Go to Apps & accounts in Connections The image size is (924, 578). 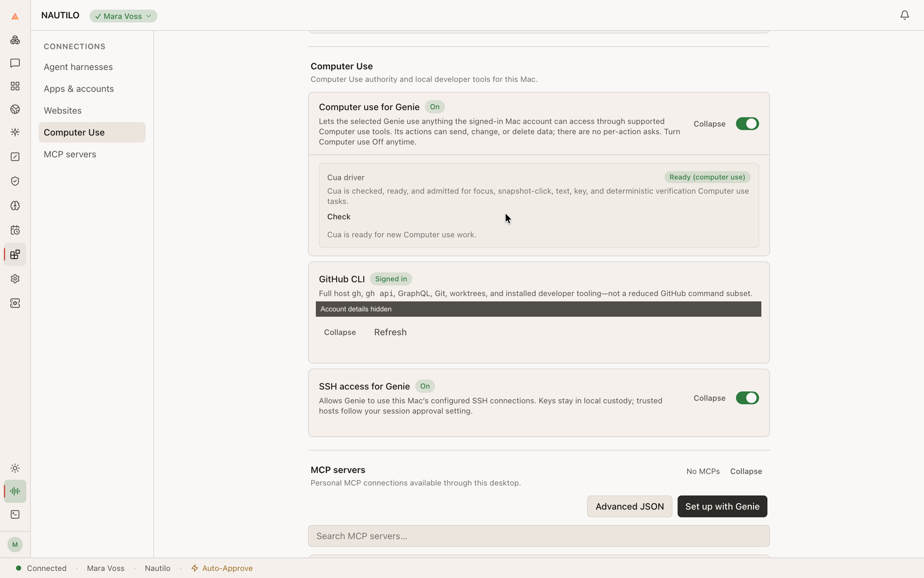(92, 89)
